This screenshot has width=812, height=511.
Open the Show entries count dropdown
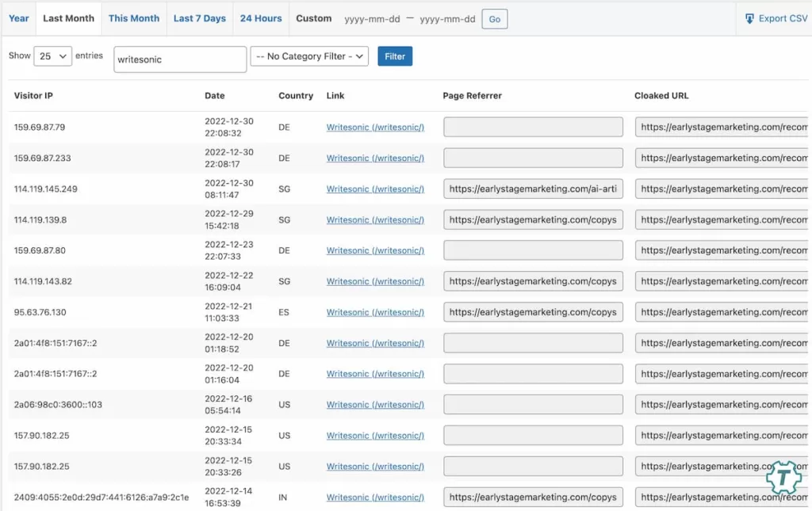coord(53,56)
